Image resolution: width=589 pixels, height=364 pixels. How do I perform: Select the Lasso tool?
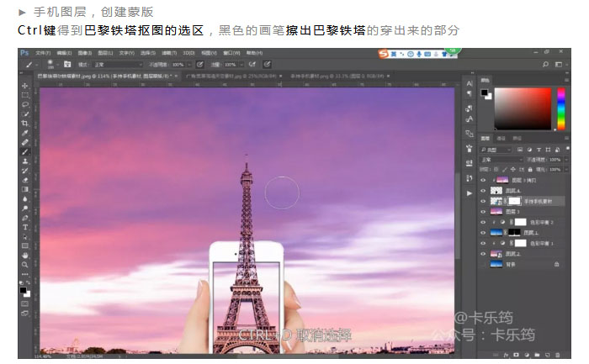25,104
